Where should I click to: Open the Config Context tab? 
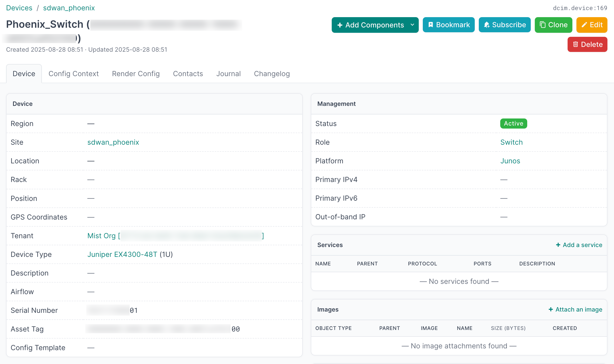point(73,74)
